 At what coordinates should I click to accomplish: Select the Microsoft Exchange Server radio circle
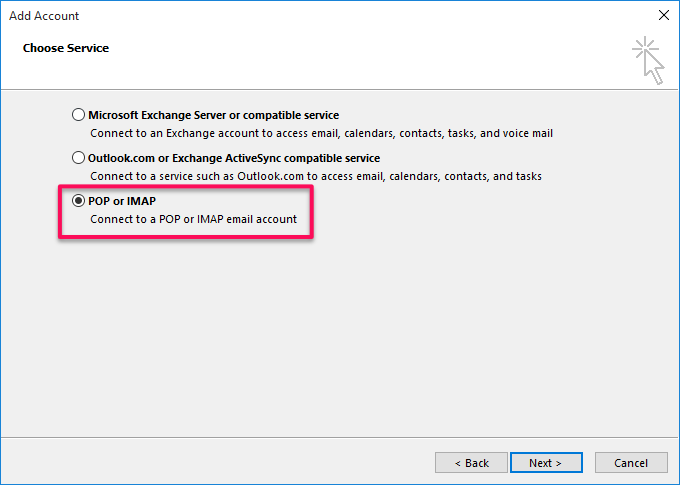tap(79, 115)
